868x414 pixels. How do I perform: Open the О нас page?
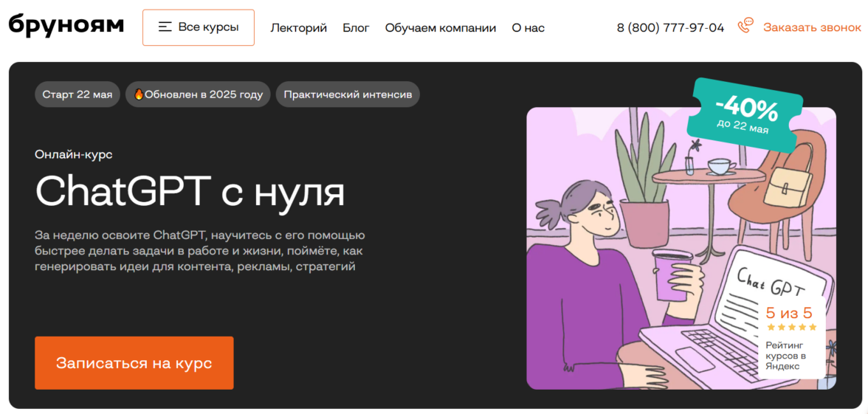click(528, 28)
